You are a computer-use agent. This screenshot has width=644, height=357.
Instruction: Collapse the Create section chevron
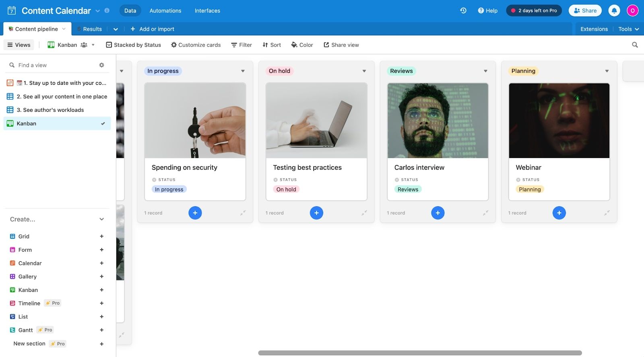coord(101,219)
